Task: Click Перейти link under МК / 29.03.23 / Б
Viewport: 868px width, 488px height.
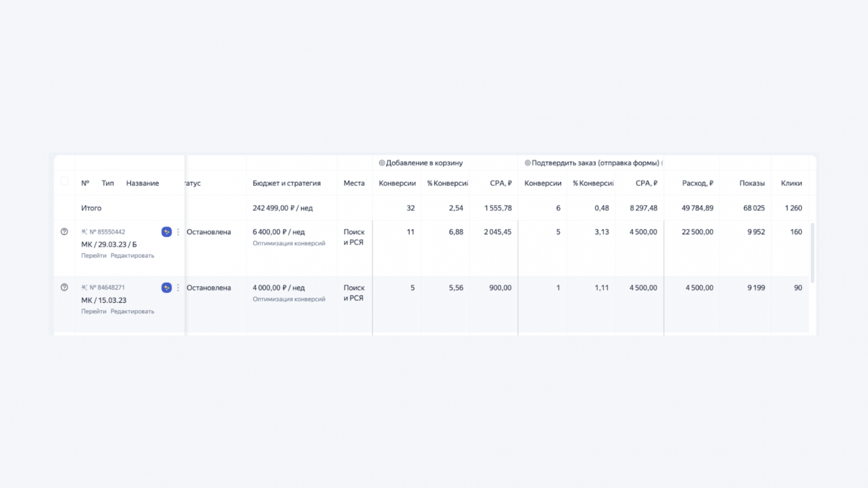Action: pos(94,256)
